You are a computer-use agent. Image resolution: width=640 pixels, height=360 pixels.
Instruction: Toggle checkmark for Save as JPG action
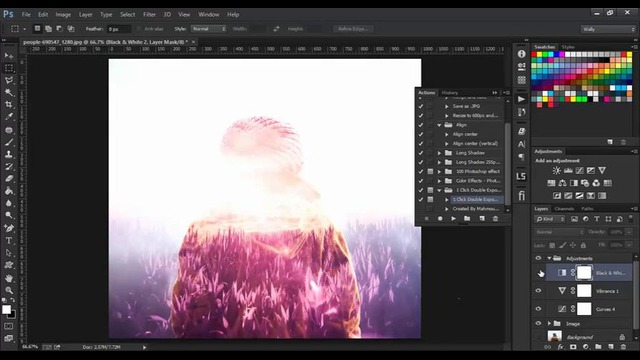tap(420, 106)
